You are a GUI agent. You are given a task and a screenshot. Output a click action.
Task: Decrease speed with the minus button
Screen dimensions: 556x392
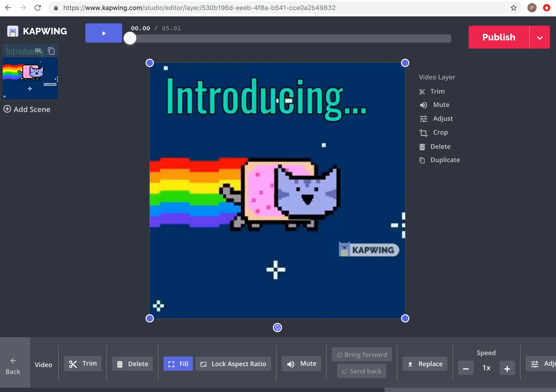click(x=466, y=368)
